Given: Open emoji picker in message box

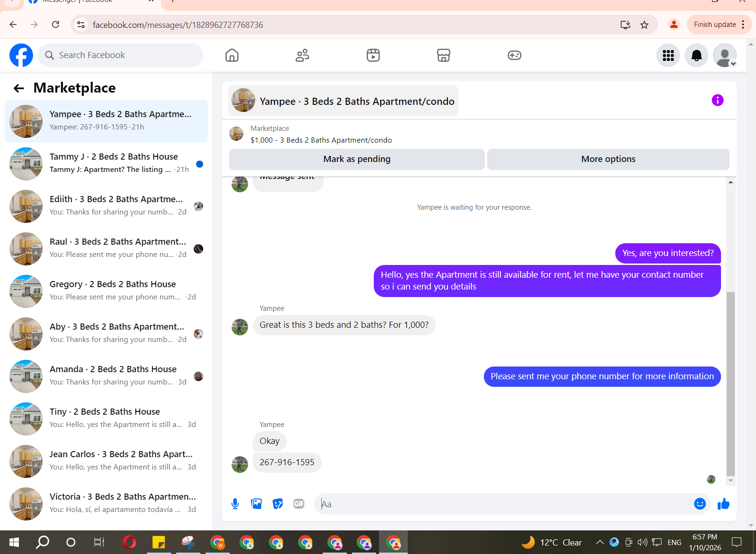Looking at the screenshot, I should coord(700,504).
